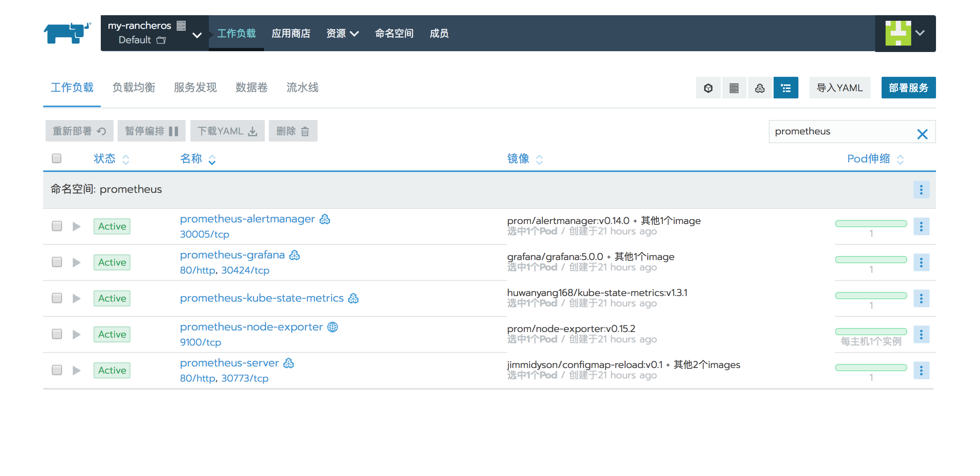The width and height of the screenshot is (980, 476).
Task: Tick the checkbox for prometheus-node-exporter
Action: pyautogui.click(x=57, y=334)
